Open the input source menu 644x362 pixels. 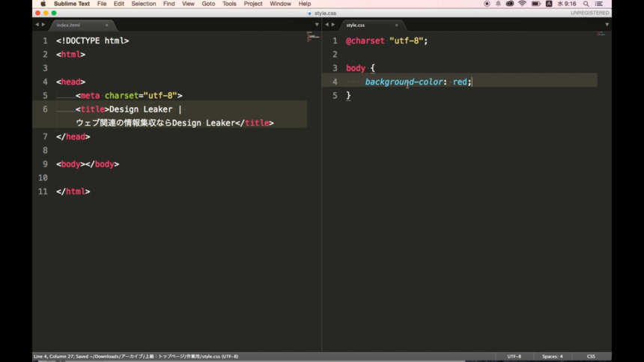[549, 4]
